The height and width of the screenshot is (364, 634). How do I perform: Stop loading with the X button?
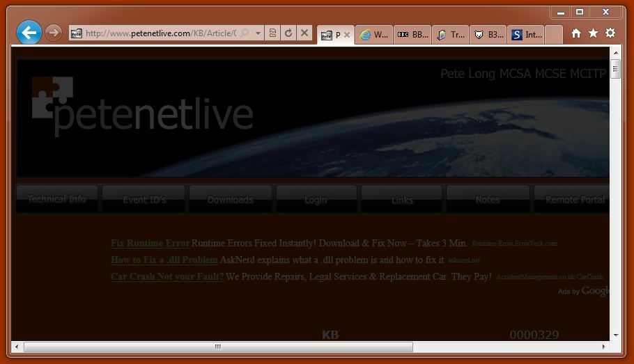click(x=304, y=33)
